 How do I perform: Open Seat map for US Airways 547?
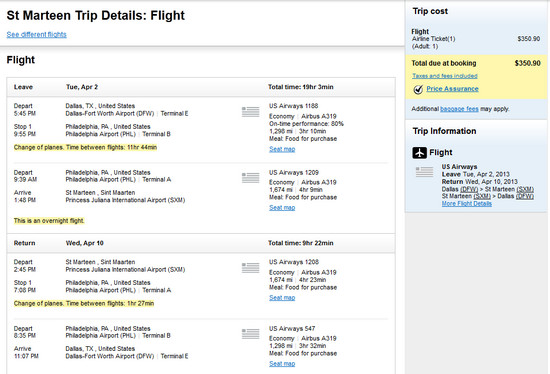tap(282, 364)
